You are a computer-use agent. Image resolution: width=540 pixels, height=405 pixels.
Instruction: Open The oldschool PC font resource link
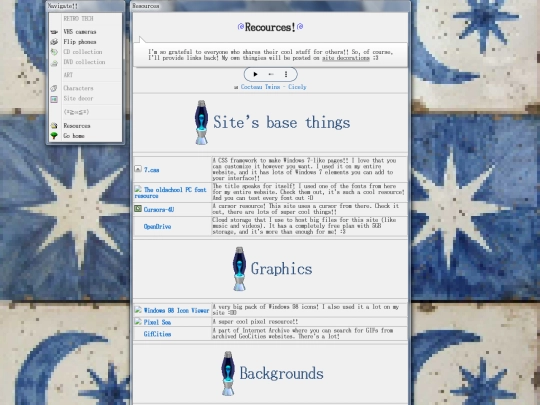170,193
